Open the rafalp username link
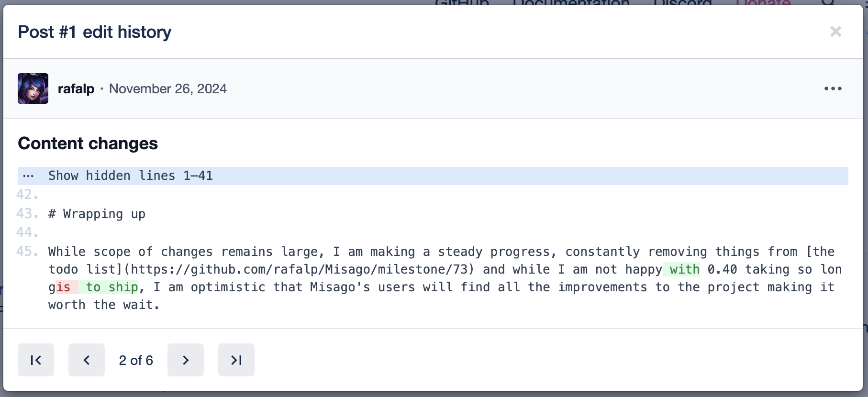 [x=76, y=89]
